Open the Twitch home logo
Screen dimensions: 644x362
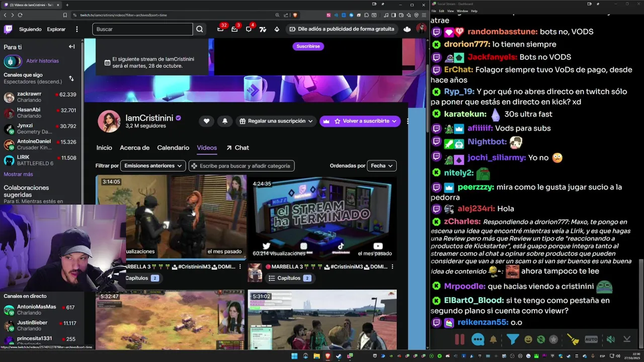[x=8, y=29]
